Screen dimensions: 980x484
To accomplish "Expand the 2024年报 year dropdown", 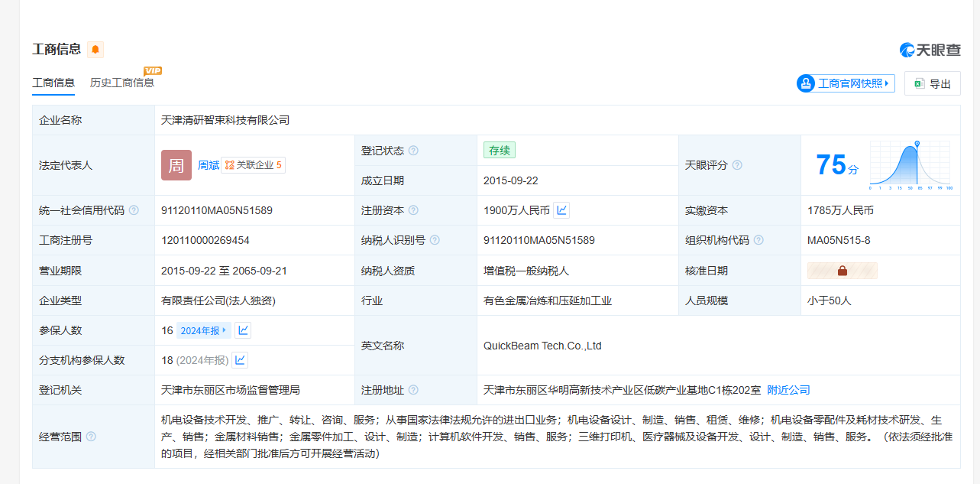I will 204,330.
